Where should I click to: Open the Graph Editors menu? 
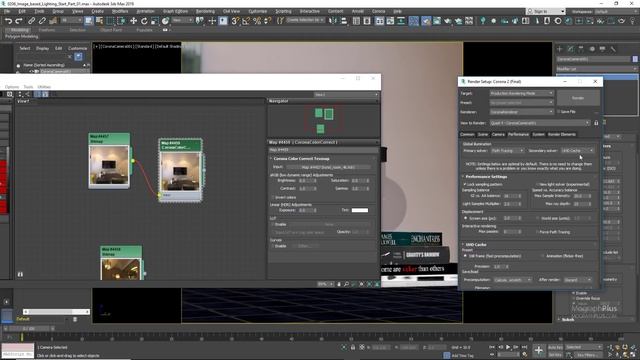tap(176, 11)
